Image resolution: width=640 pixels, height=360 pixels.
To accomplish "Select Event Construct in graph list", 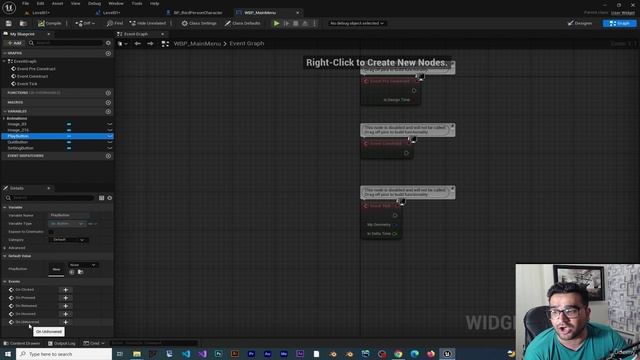I will [32, 76].
